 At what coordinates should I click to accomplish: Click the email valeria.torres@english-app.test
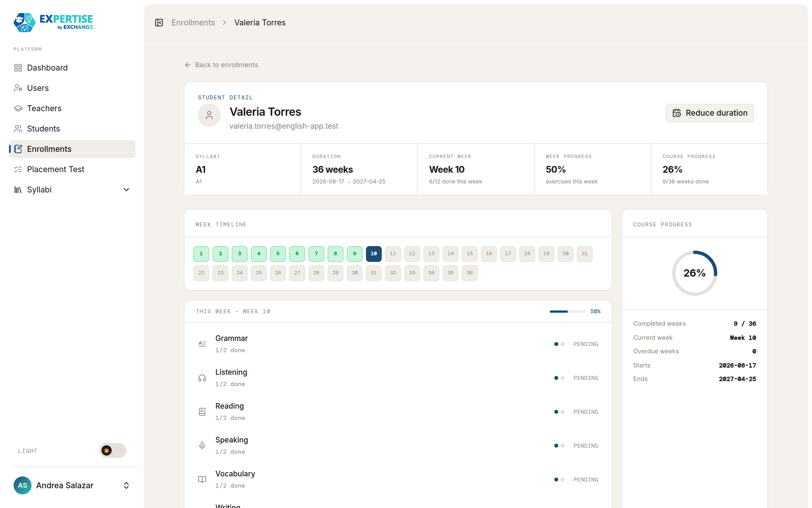[x=284, y=126]
